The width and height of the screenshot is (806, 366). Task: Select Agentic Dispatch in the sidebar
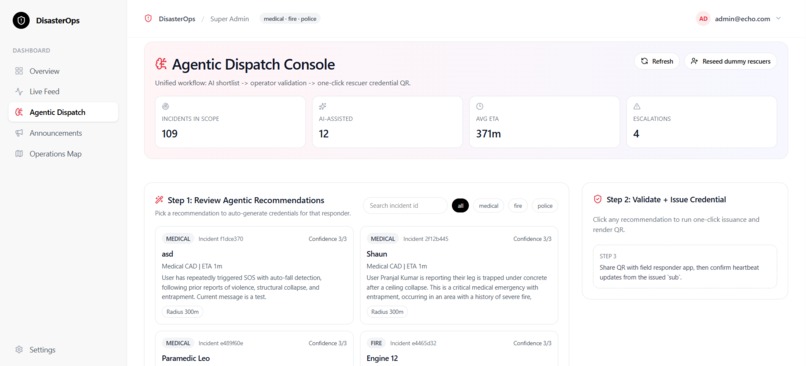pos(63,112)
